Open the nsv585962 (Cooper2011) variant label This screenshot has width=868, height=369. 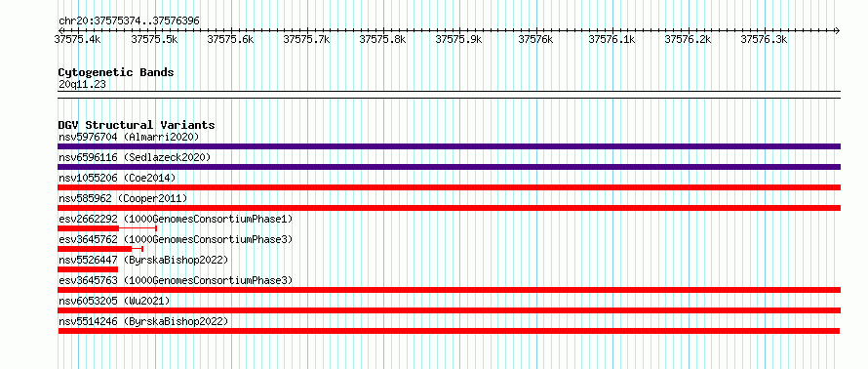coord(123,198)
